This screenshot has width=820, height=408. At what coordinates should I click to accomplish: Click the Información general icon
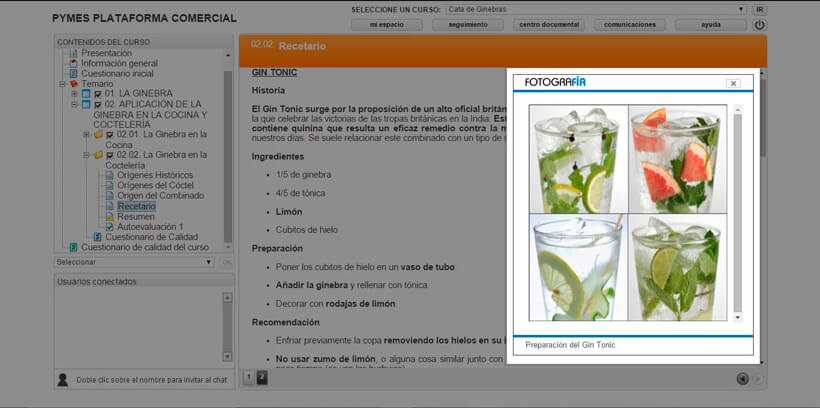tap(73, 63)
